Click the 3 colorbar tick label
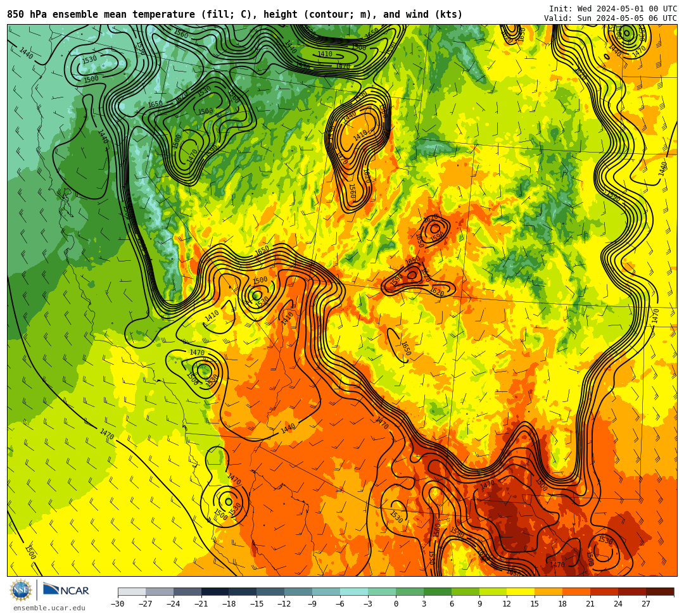684x616 pixels. point(424,604)
